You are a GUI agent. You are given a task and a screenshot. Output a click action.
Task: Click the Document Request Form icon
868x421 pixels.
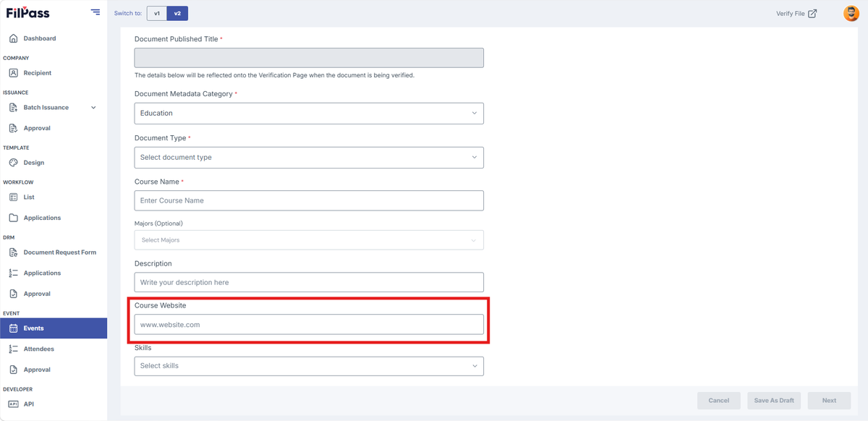tap(13, 252)
